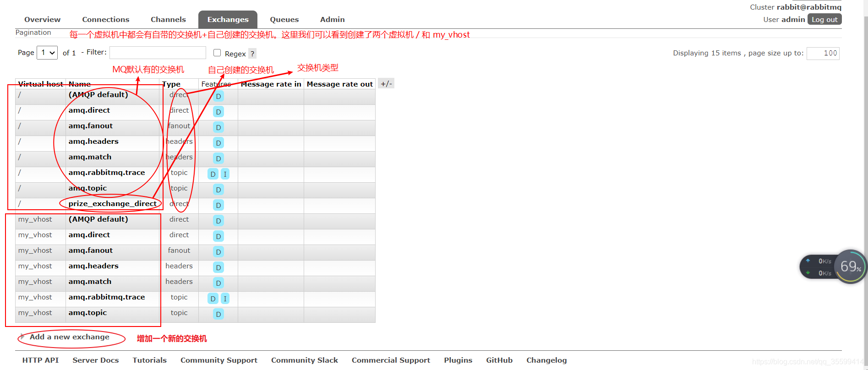Open the Page number dropdown
Image resolution: width=868 pixels, height=370 pixels.
coord(48,53)
